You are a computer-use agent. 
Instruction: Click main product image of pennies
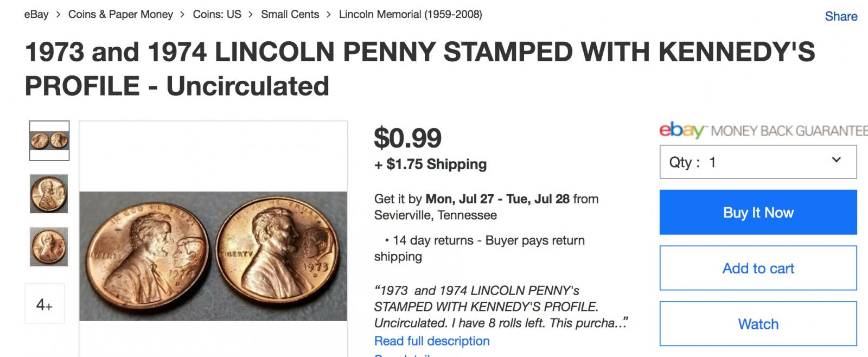pos(213,256)
